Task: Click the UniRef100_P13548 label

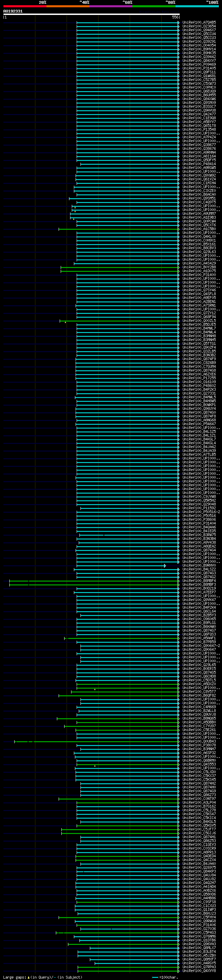Action: [199, 129]
